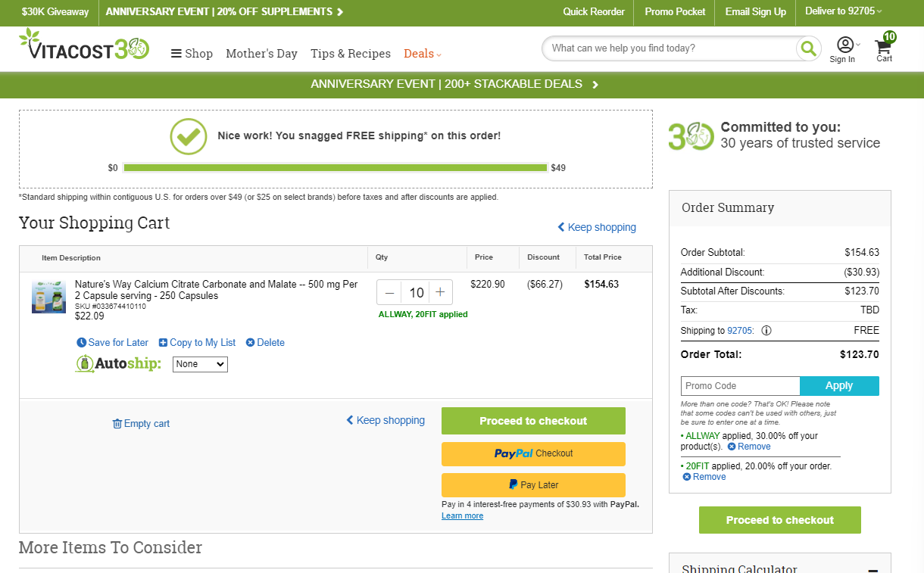The height and width of the screenshot is (573, 924).
Task: Change delivery ZIP via Deliver to 92705
Action: 844,11
